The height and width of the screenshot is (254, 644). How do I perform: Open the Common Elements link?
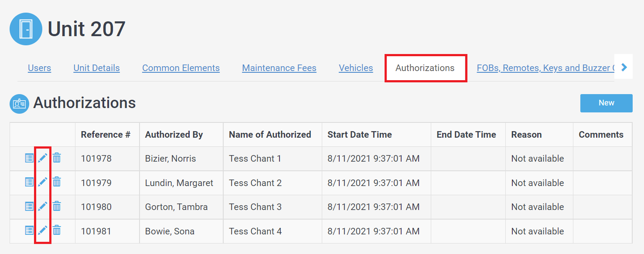click(181, 68)
